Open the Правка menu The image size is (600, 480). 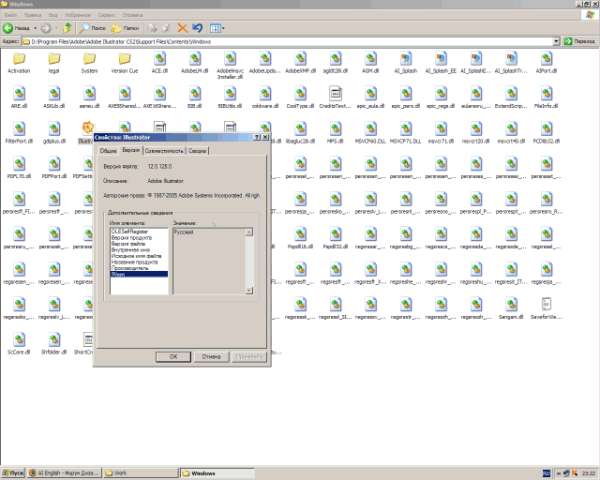33,15
